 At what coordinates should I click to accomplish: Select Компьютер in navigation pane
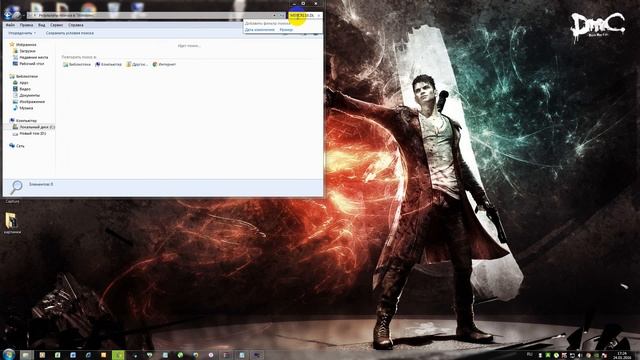(26, 121)
